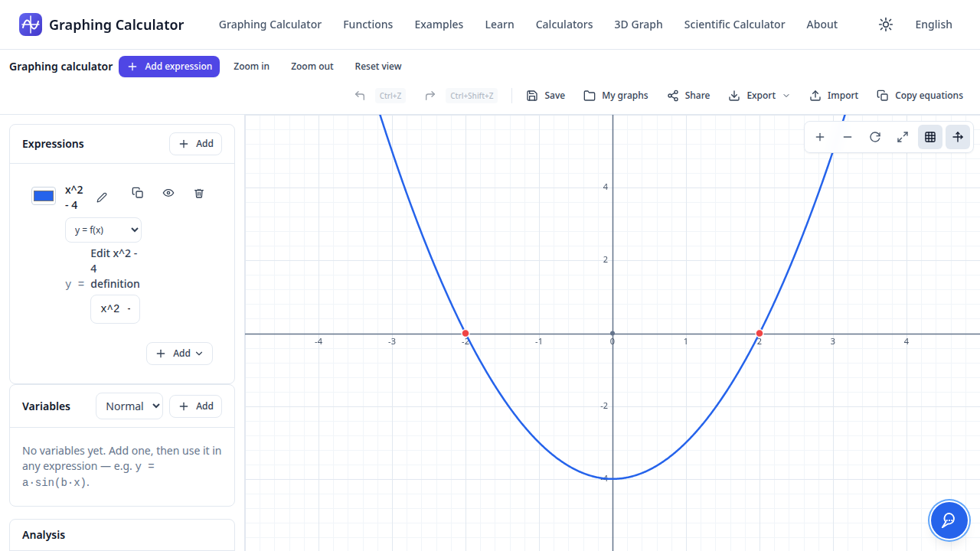Go to the Examples page
Viewport: 980px width, 551px height.
439,24
